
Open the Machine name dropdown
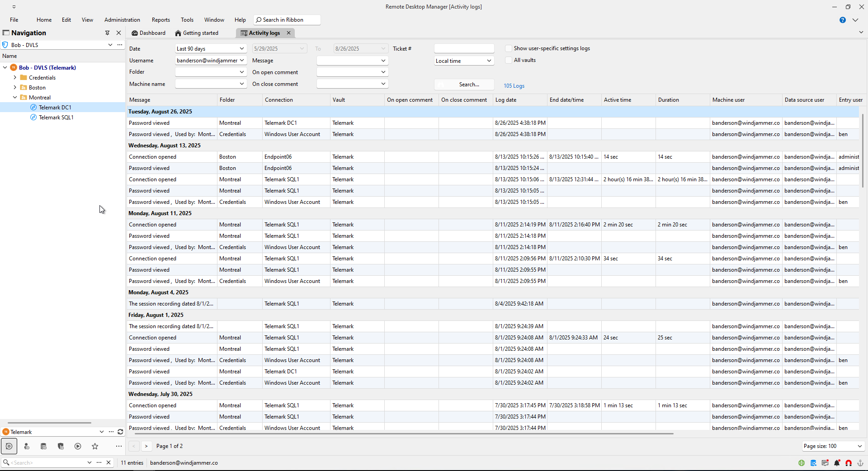(x=242, y=84)
